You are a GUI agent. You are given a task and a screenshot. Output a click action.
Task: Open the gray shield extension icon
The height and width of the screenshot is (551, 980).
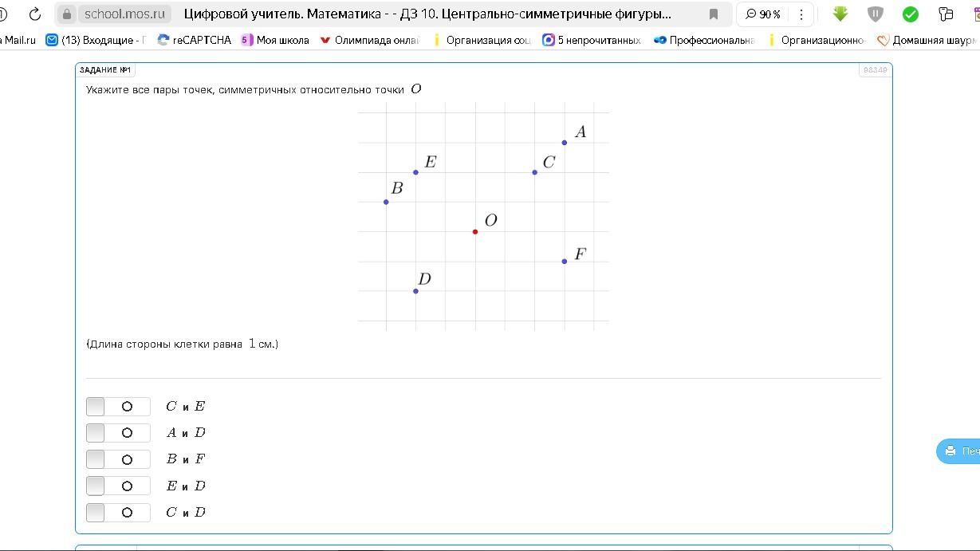tap(876, 14)
